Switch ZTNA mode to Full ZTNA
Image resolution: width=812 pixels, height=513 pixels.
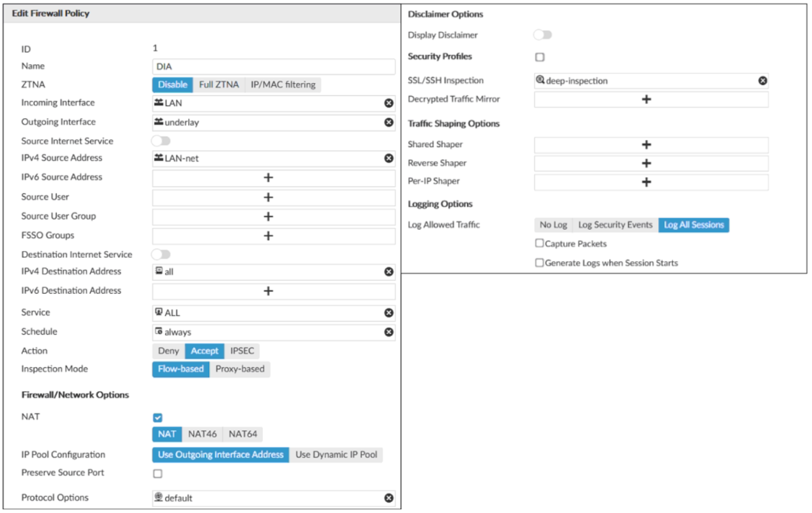point(219,85)
